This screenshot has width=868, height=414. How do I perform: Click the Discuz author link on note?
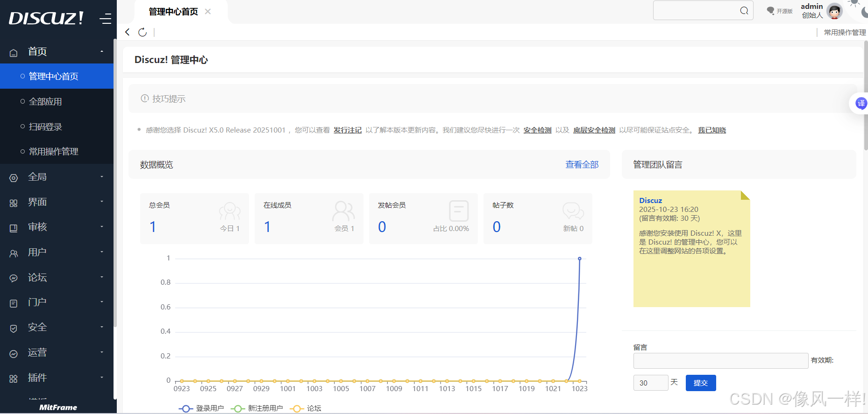pos(650,201)
